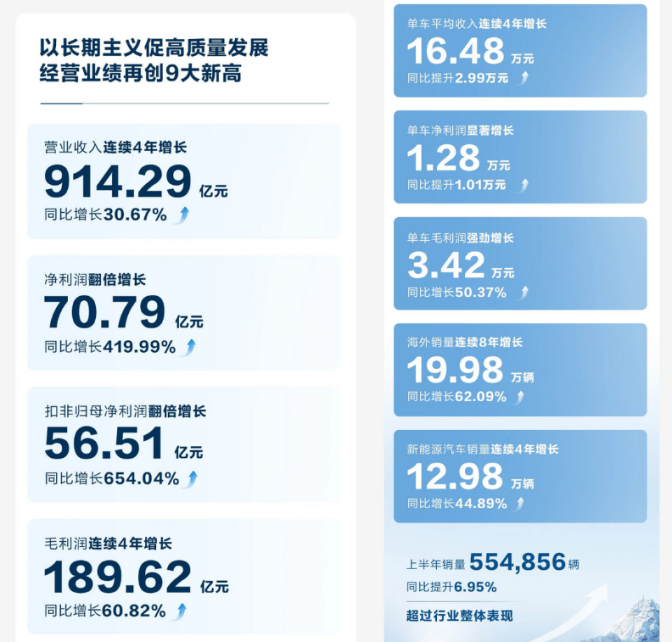The width and height of the screenshot is (672, 642).
Task: Click the label 单车平均收入连续4年增长
Action: (x=477, y=24)
